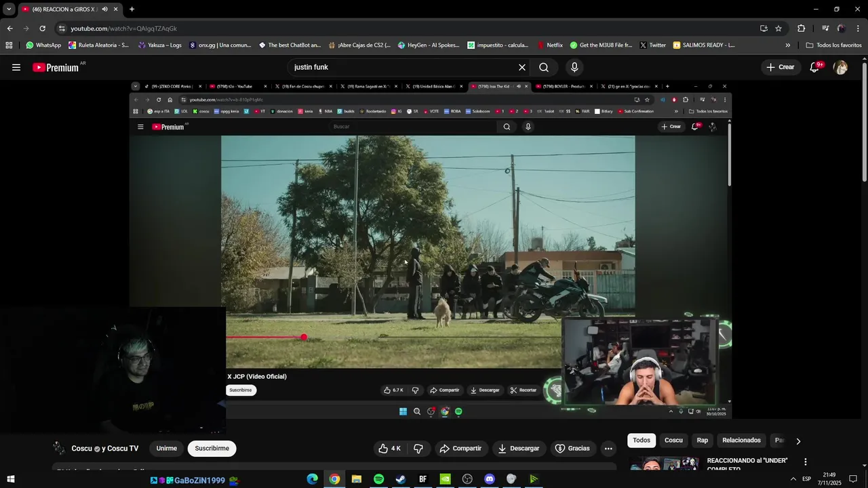Click the Unirme membership button
Screen dimensions: 868x488
pos(167,448)
